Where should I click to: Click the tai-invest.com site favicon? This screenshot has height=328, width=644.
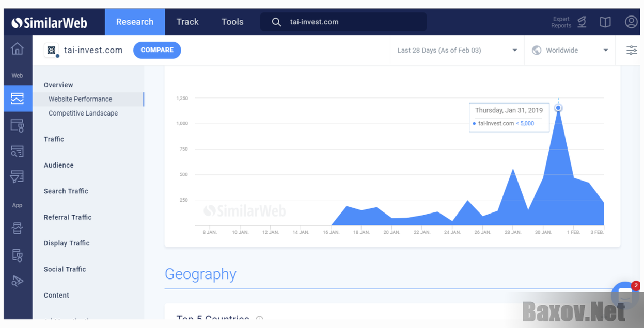point(51,50)
